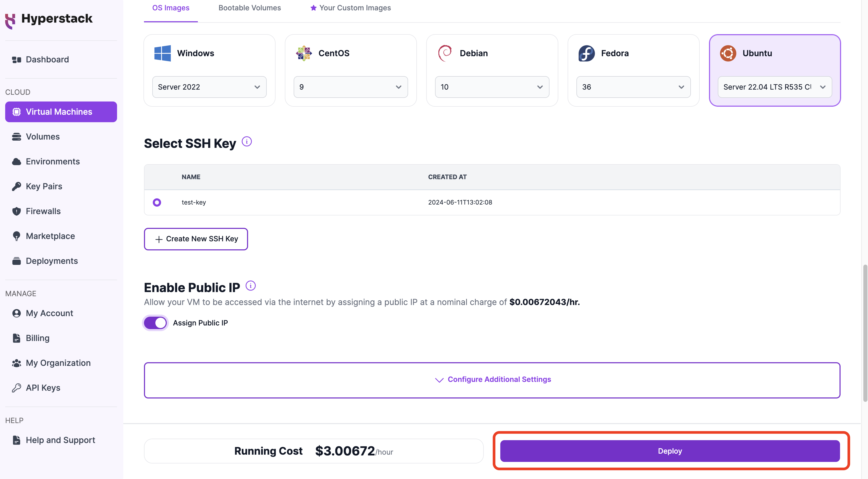Click the 2024-06-11T13:02:08 timestamp cell
The image size is (868, 479).
click(460, 202)
